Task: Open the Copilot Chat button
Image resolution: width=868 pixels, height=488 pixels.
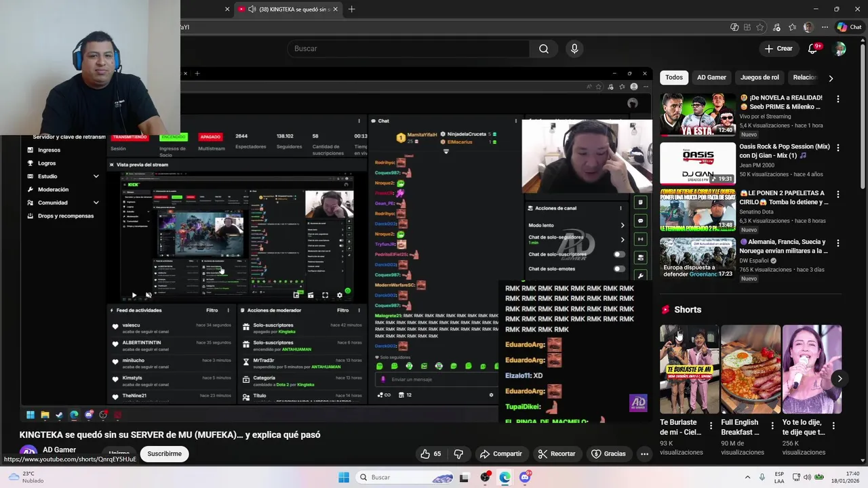Action: point(849,27)
